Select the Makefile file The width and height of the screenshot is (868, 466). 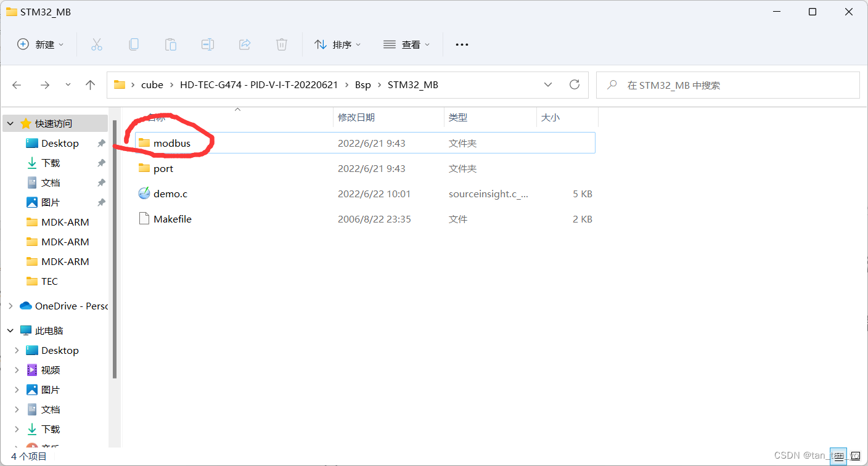(x=365, y=219)
